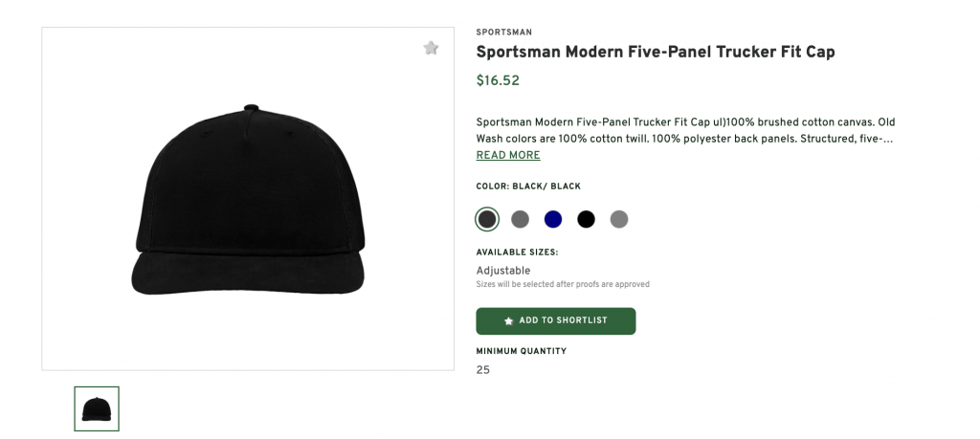Select the solid black fourth swatch
The width and height of the screenshot is (980, 439).
[586, 219]
